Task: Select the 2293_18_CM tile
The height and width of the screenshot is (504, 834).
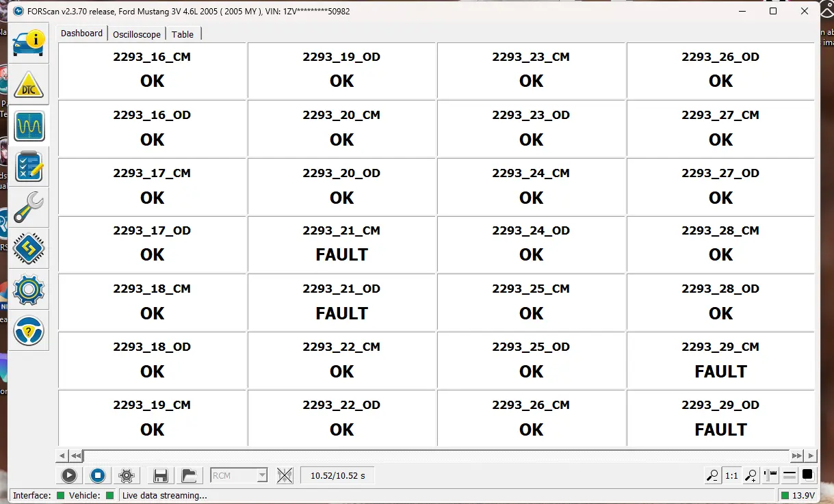Action: pos(152,302)
